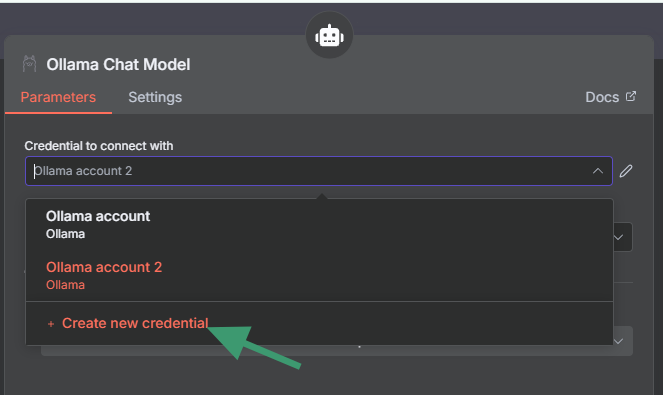Click the plus icon for new credential

[x=51, y=324]
